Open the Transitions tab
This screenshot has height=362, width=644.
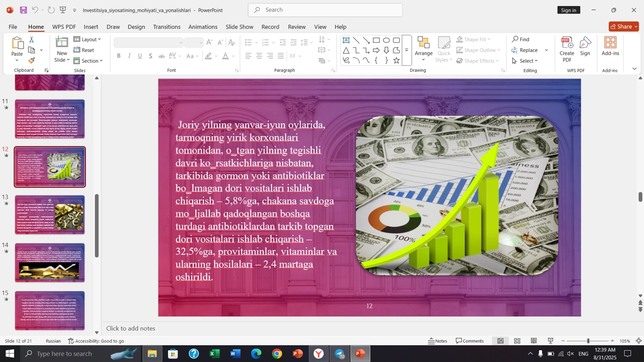[x=166, y=27]
